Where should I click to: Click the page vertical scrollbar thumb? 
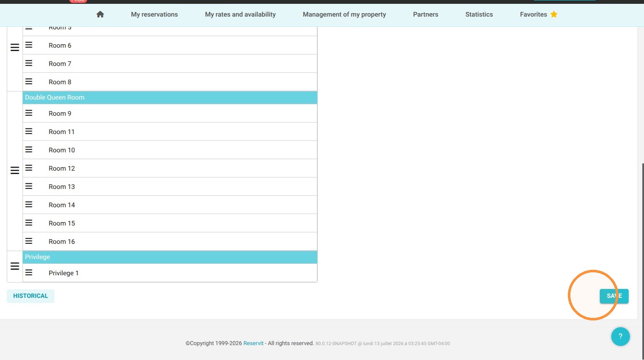pos(643,261)
